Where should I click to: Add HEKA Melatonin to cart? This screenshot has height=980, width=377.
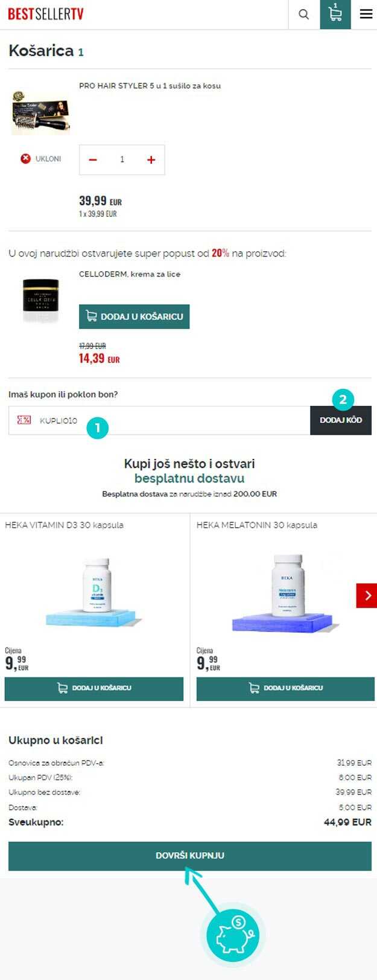pos(285,688)
